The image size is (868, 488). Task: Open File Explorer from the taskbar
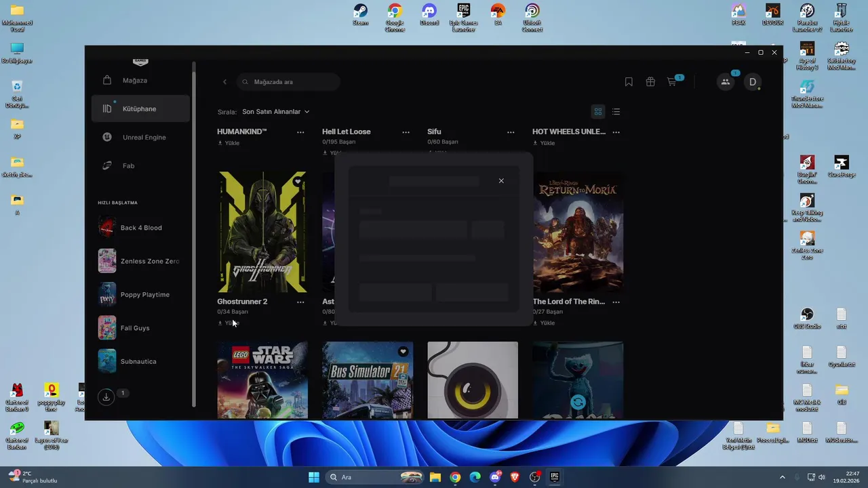tap(435, 477)
